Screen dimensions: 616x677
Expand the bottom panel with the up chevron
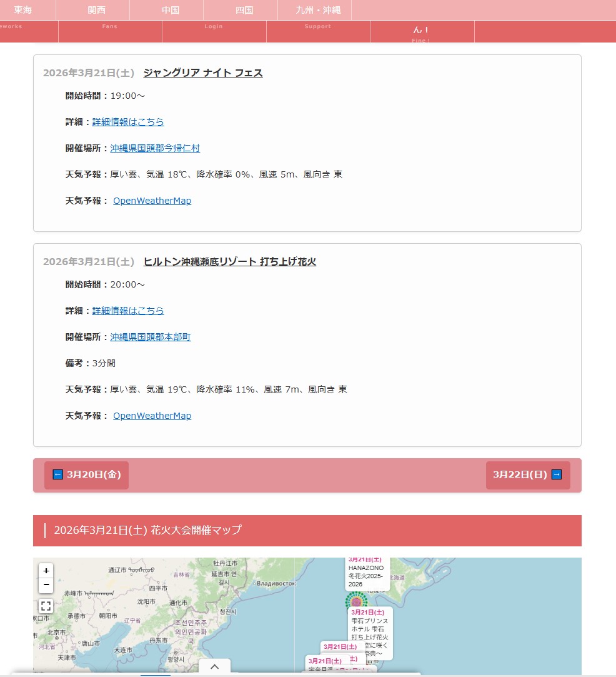(x=214, y=666)
